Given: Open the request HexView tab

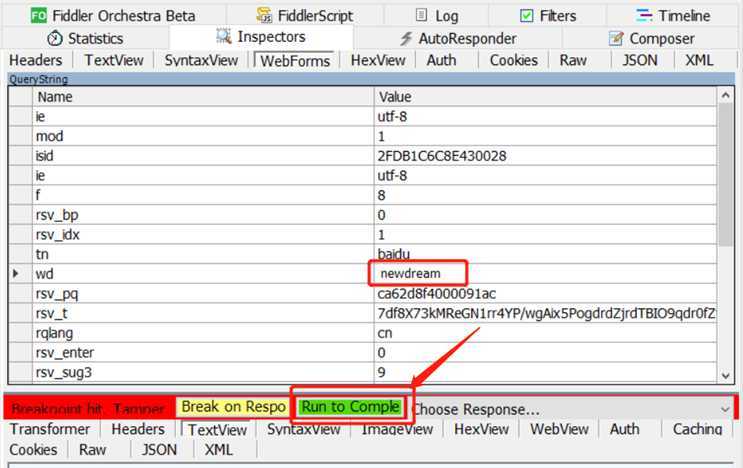Looking at the screenshot, I should tap(378, 60).
